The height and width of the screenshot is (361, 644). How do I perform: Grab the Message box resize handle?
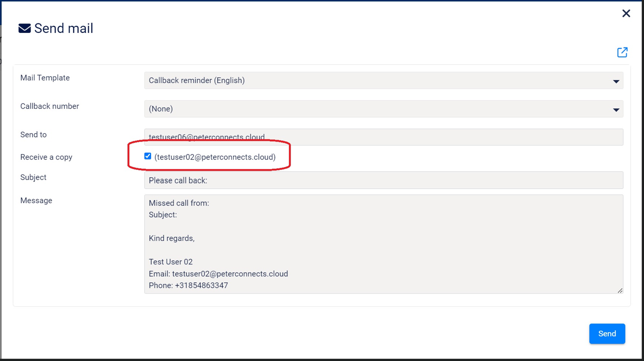[620, 291]
